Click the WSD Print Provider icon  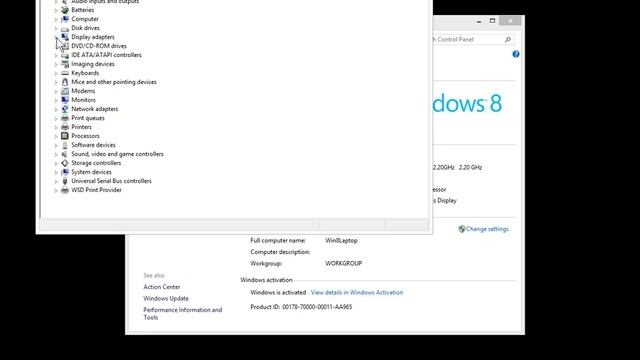pyautogui.click(x=64, y=190)
